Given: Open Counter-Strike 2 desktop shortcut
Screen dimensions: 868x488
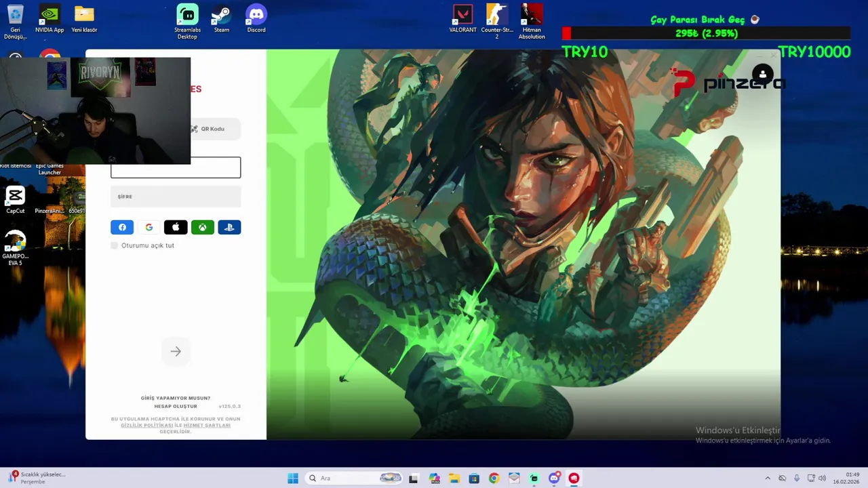Looking at the screenshot, I should pos(497,22).
